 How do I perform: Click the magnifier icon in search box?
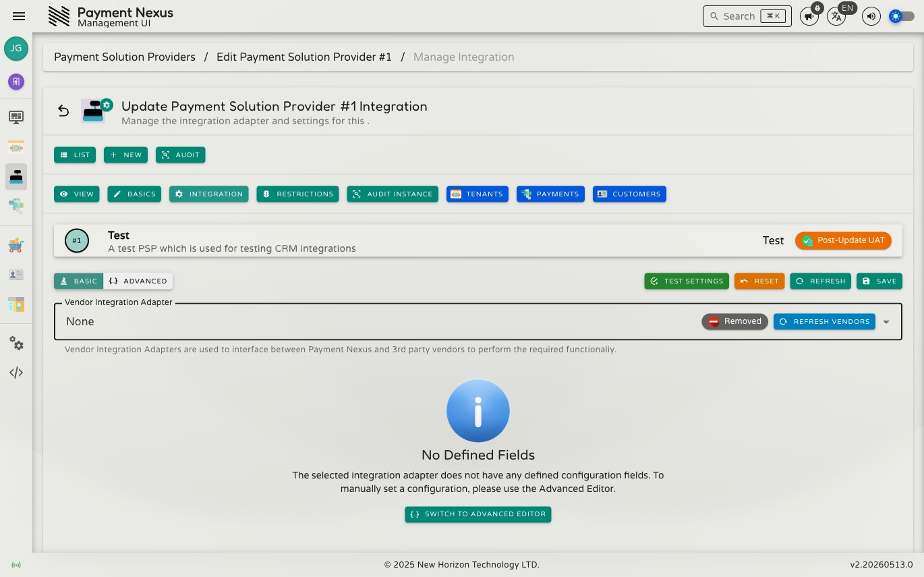pos(714,16)
